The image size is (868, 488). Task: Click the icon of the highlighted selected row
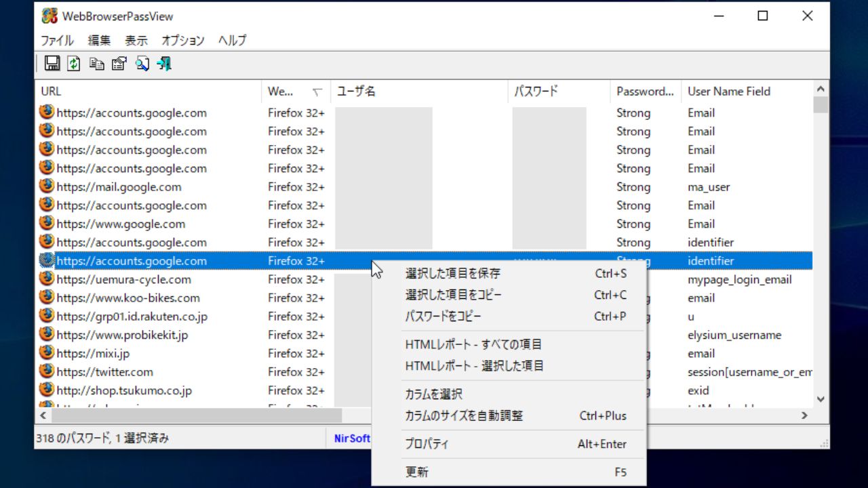point(47,260)
